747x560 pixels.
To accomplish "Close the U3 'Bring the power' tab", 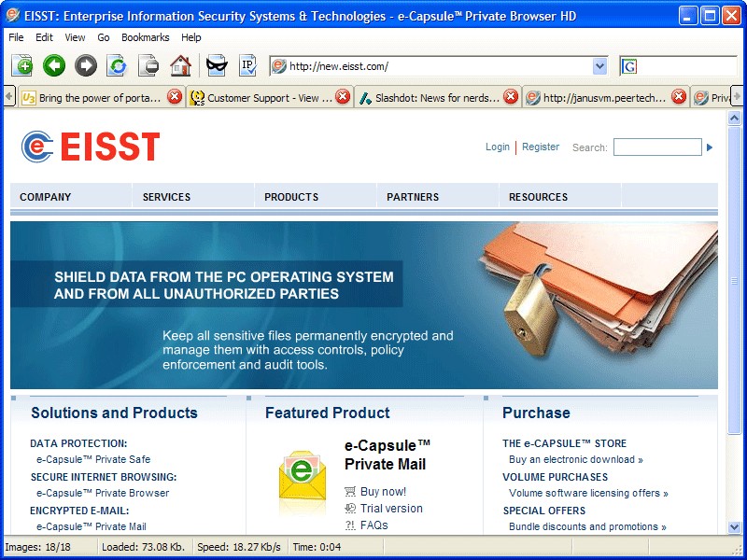I will coord(175,97).
